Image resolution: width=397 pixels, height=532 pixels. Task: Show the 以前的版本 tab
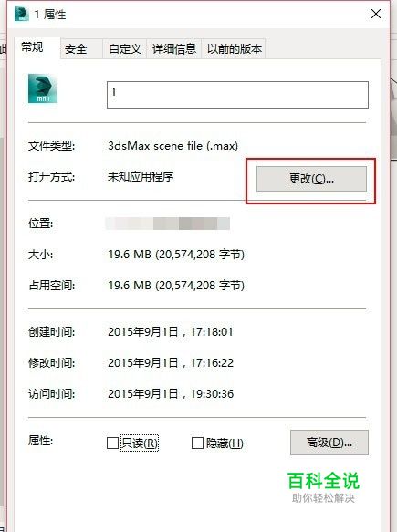[x=235, y=49]
